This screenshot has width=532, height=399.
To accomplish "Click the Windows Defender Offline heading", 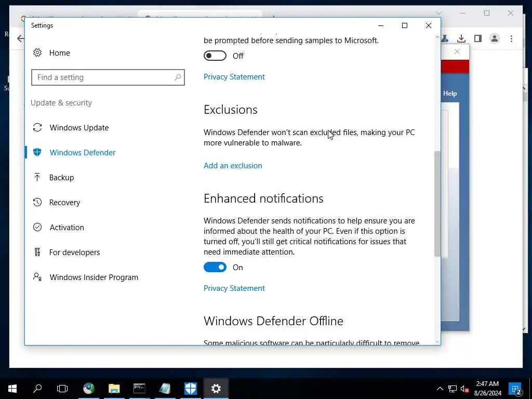I will (x=273, y=321).
